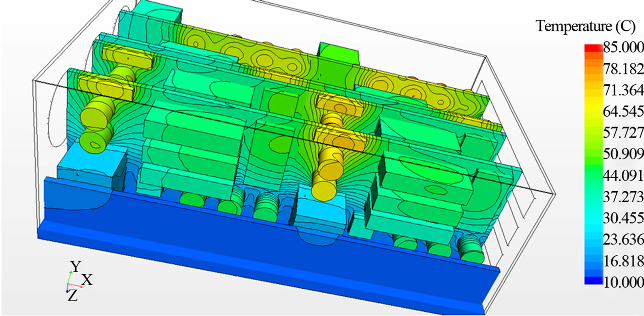Select the 44.091 legend value
Viewport: 644px width, 316px height.
pyautogui.click(x=624, y=175)
